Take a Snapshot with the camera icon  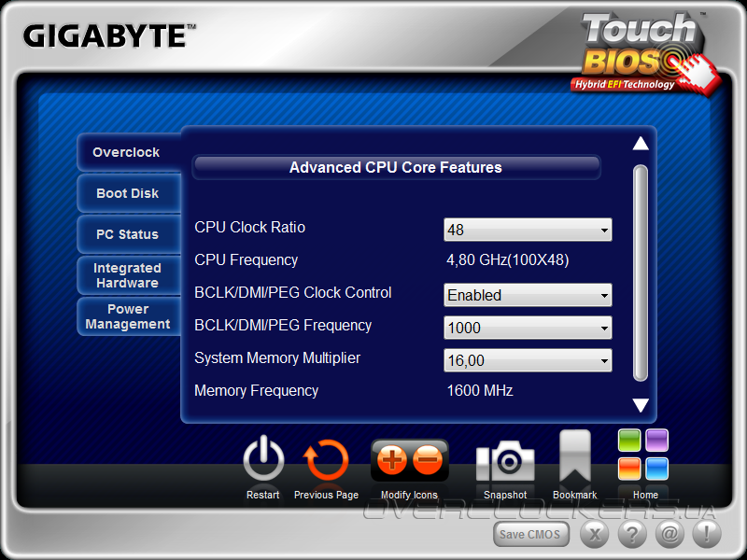[x=505, y=460]
